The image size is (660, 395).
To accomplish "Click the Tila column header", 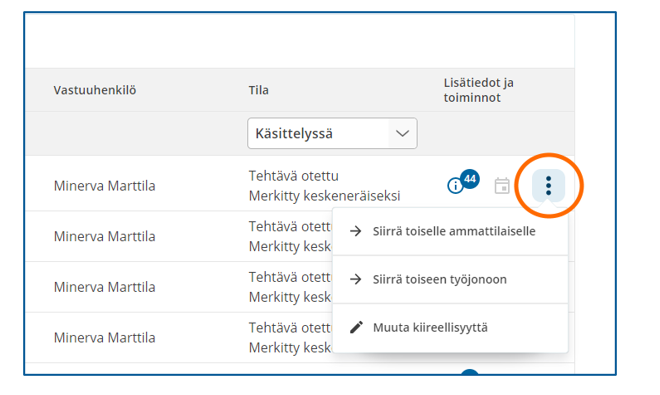I will click(x=258, y=90).
